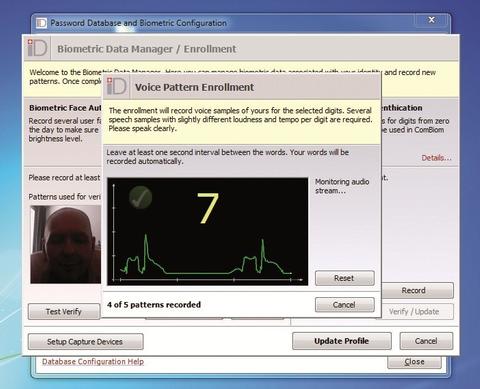The image size is (480, 389).
Task: Click the bottom Close button
Action: pos(414,362)
